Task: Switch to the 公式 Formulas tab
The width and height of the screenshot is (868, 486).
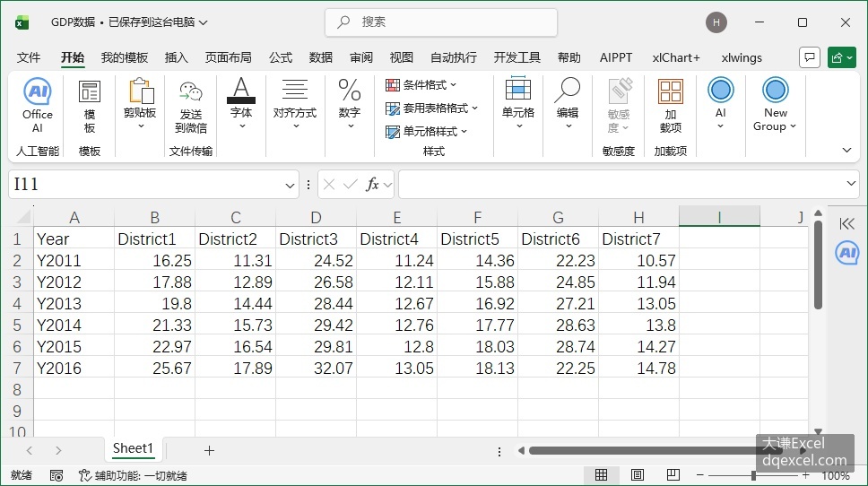Action: (x=280, y=57)
